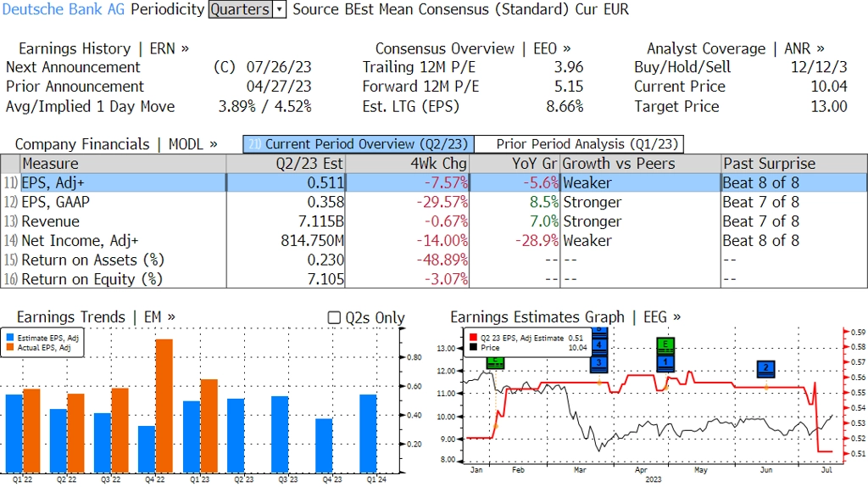The width and height of the screenshot is (868, 487).
Task: Click the orange Actual EPS, Adj legend swatch
Action: click(10, 347)
